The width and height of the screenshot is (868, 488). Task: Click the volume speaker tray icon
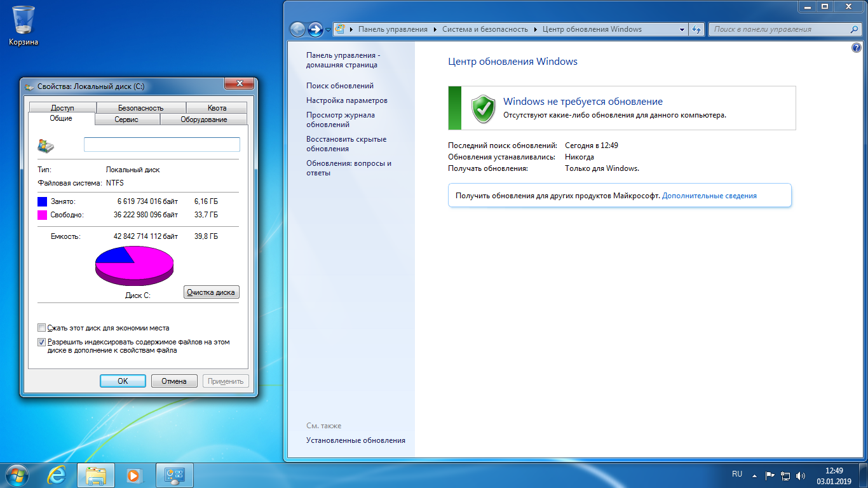[x=801, y=475]
